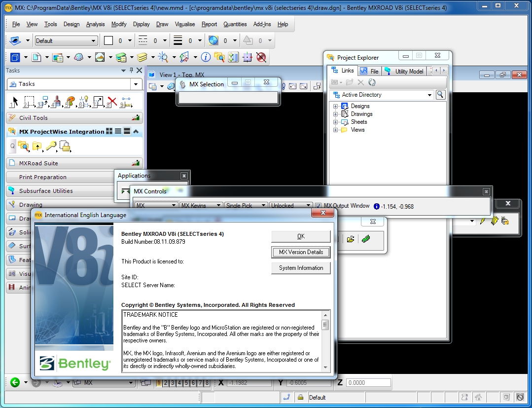Select the paintbrush tool numbered 4
The image size is (532, 408).
point(56,102)
